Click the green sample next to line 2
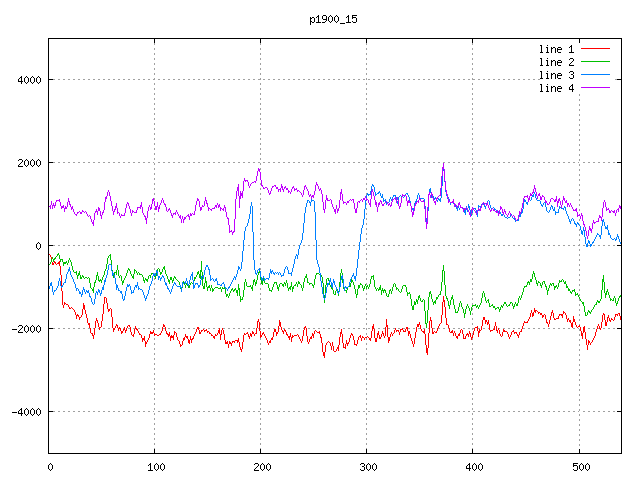The width and height of the screenshot is (640, 480). [x=595, y=62]
